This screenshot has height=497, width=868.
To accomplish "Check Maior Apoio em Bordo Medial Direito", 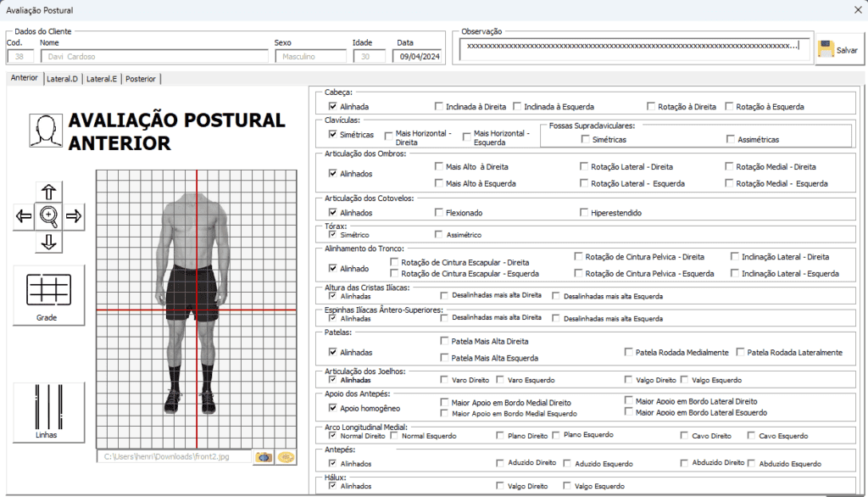I will pyautogui.click(x=444, y=402).
